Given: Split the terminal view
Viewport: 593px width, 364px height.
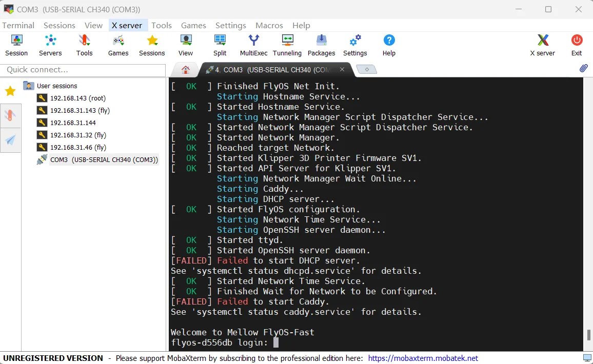Looking at the screenshot, I should coord(220,45).
